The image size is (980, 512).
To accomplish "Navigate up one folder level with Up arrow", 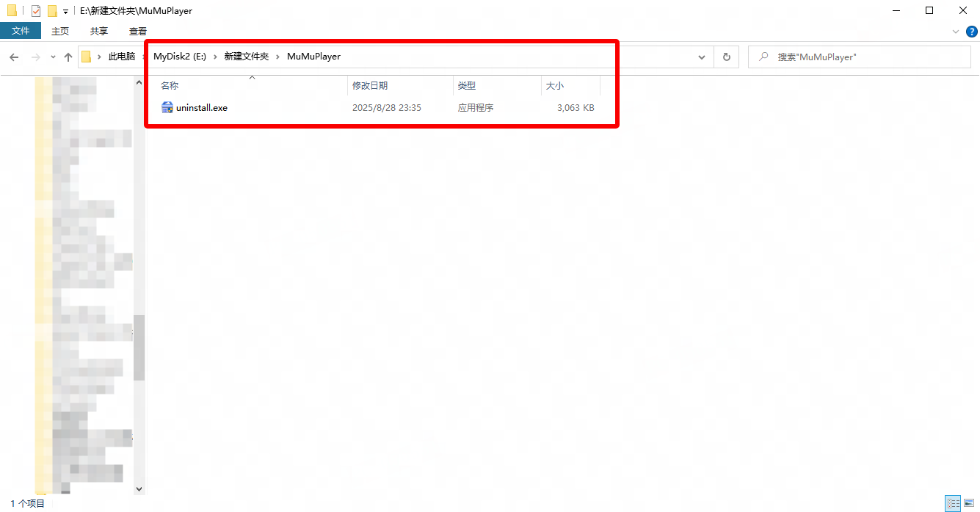I will [68, 57].
